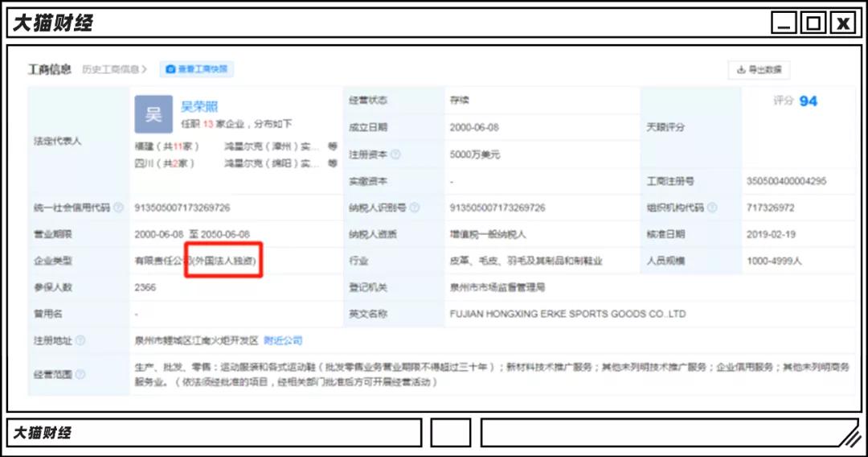This screenshot has width=868, height=457.
Task: Select the 福建（共11家） region entry
Action: coord(166,146)
